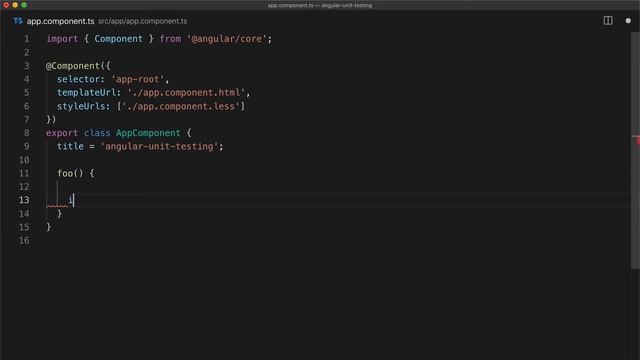Click the window title text in title bar
This screenshot has width=640, height=360.
click(320, 5)
